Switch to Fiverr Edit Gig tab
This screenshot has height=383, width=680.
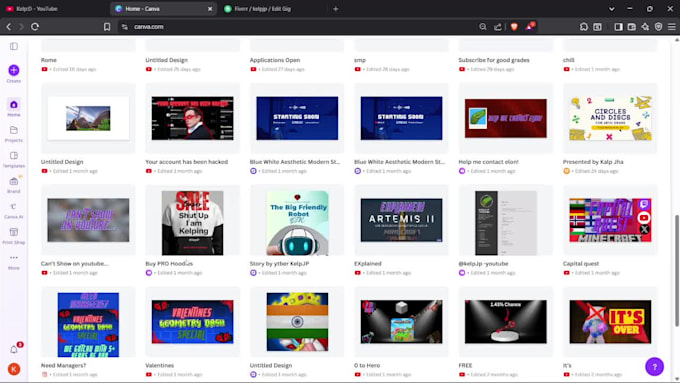pos(271,9)
